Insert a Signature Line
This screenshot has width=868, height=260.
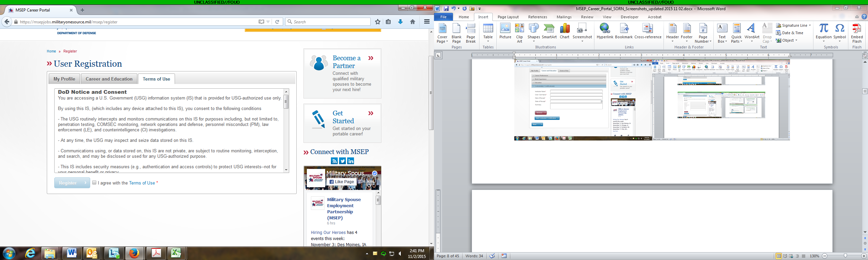pyautogui.click(x=793, y=25)
